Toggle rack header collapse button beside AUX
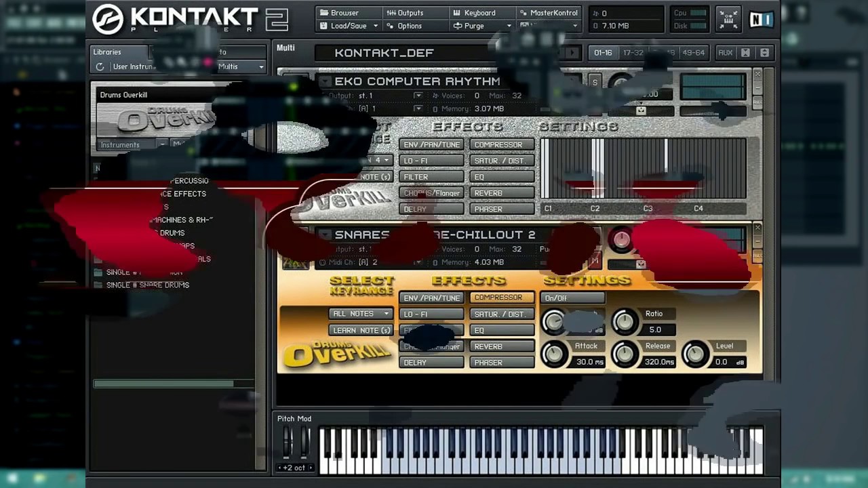Image resolution: width=868 pixels, height=488 pixels. [764, 53]
